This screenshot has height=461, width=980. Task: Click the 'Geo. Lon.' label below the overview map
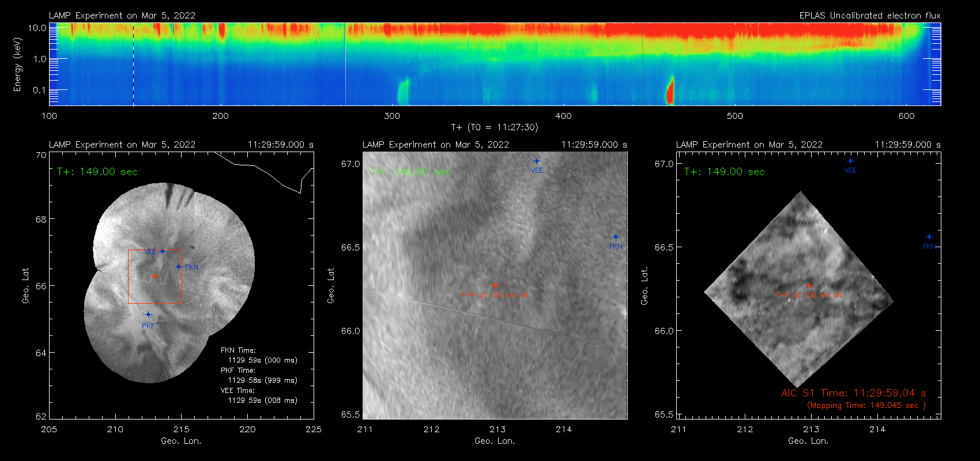[x=181, y=441]
